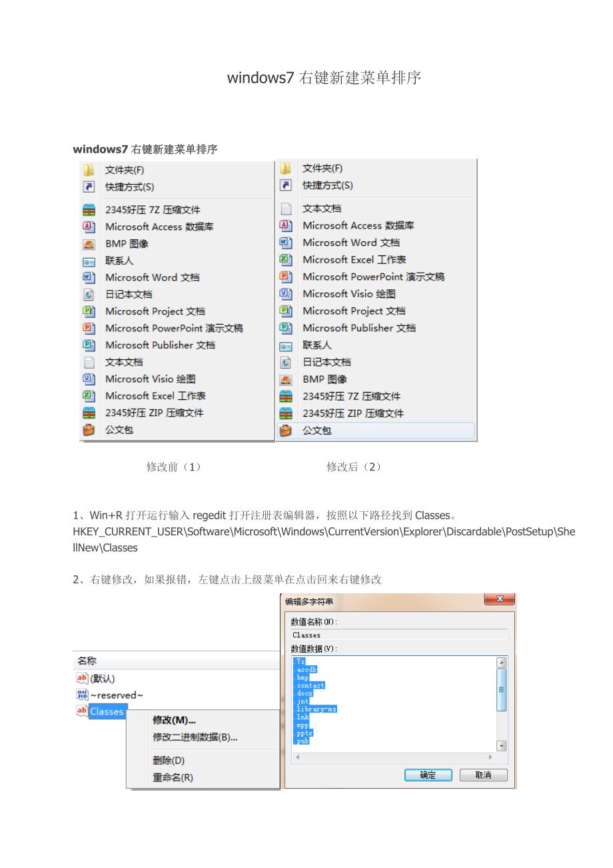Click the BMP 图像 icon in 修改前 menu
Image resolution: width=613 pixels, height=868 pixels.
tap(89, 244)
